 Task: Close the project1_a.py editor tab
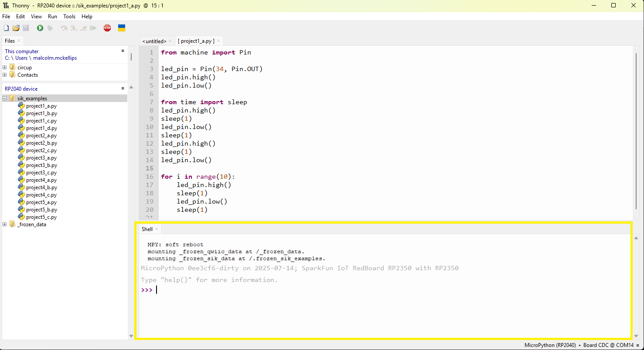[x=219, y=41]
